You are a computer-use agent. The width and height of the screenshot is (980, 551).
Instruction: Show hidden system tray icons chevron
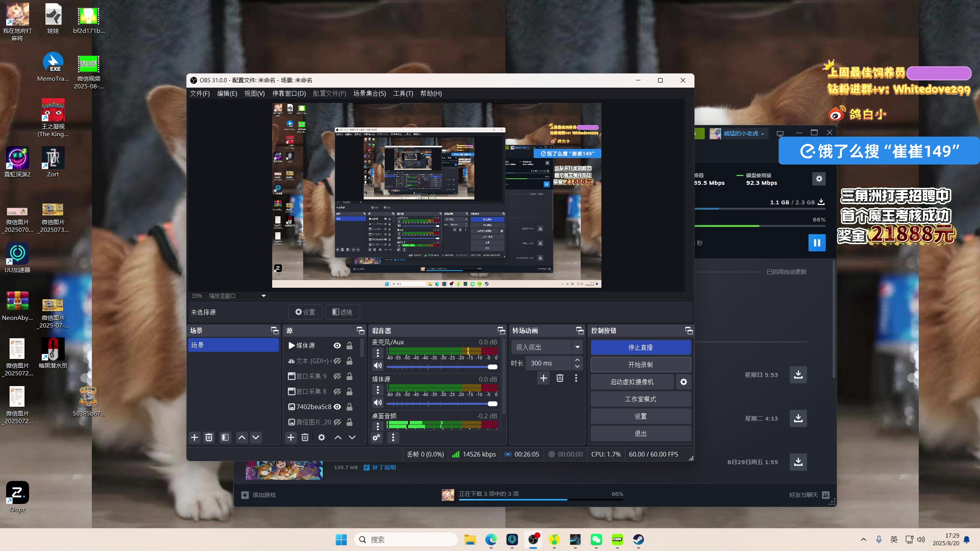pos(863,540)
